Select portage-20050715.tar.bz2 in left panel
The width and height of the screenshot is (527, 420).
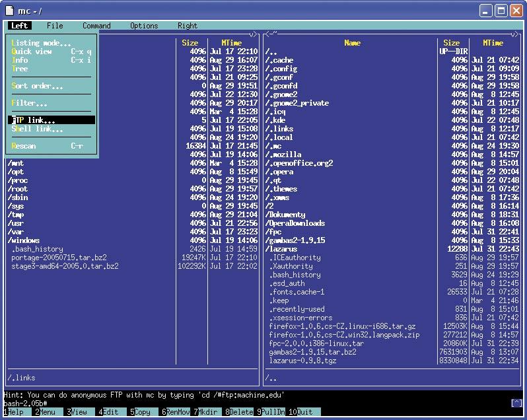click(133, 258)
